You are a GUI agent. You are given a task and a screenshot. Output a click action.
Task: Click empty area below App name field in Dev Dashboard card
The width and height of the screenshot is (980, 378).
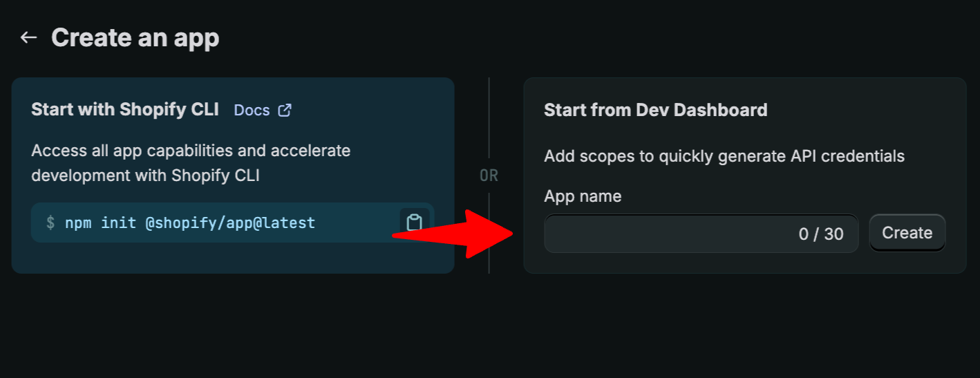[x=744, y=263]
